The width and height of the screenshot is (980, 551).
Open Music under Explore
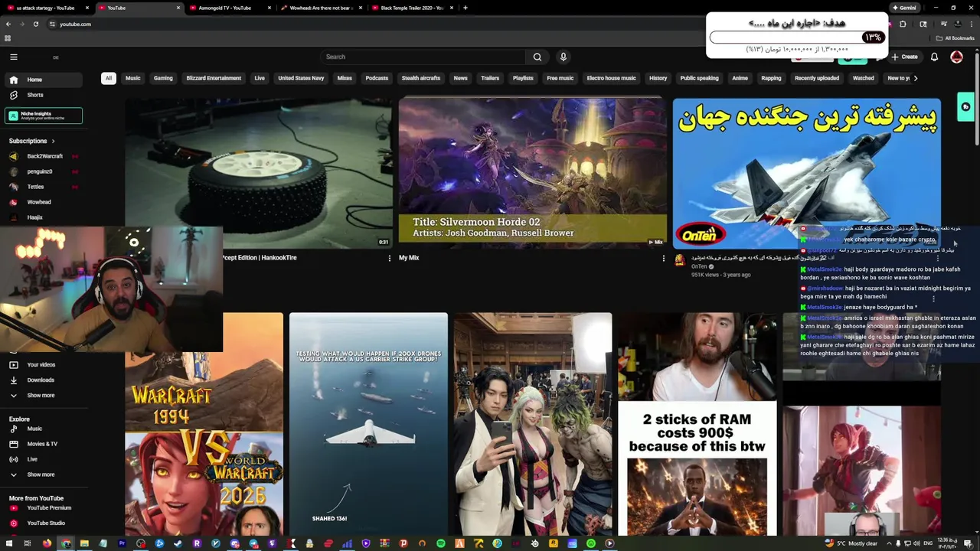(44, 429)
